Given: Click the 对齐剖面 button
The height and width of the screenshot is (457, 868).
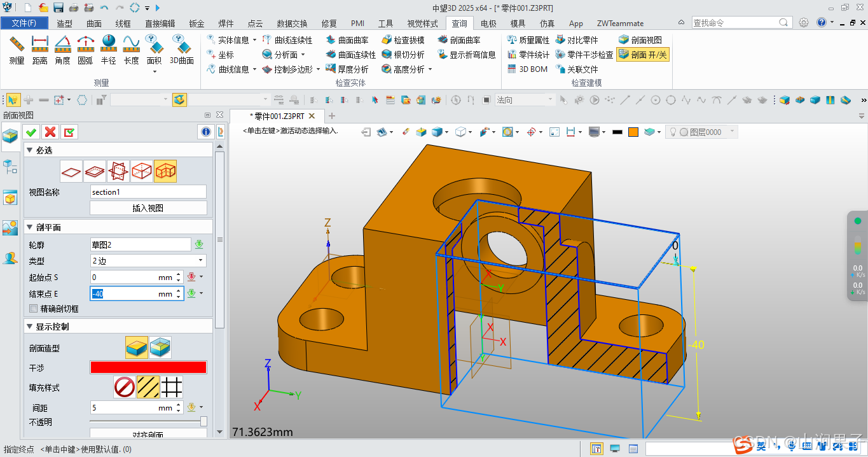Looking at the screenshot, I should [148, 434].
